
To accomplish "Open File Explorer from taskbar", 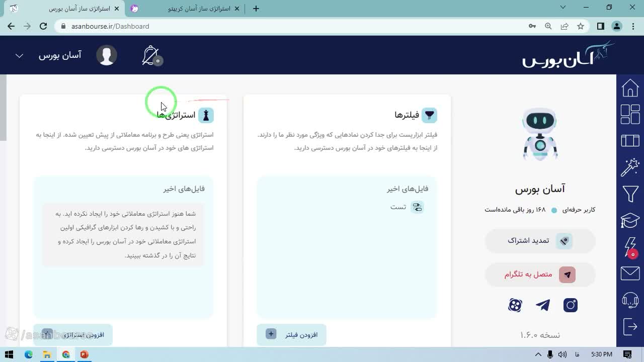I will point(47,354).
